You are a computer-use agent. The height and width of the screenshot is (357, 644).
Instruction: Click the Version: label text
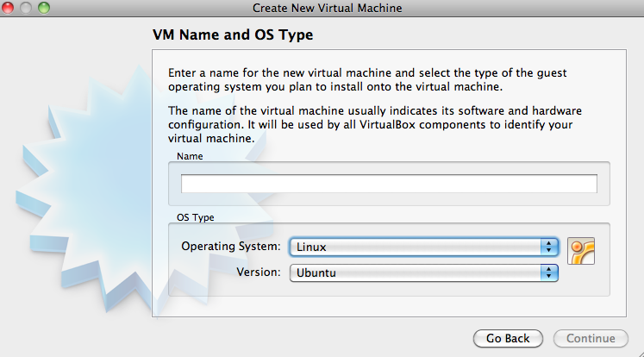pos(259,272)
